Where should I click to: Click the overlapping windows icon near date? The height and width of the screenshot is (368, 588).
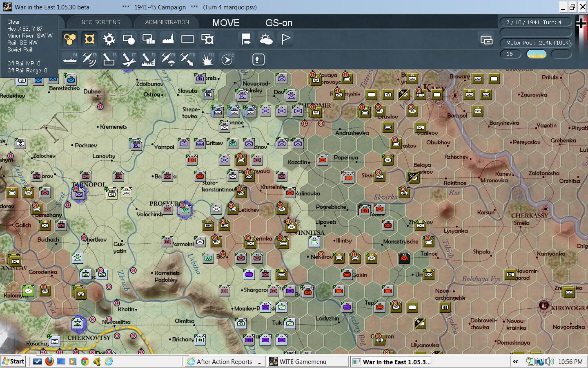click(486, 40)
